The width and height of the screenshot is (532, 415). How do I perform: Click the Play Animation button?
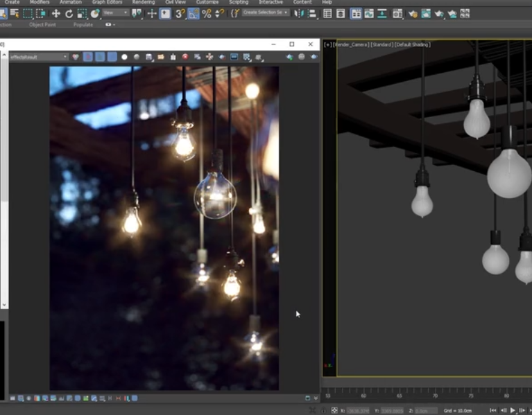point(513,410)
